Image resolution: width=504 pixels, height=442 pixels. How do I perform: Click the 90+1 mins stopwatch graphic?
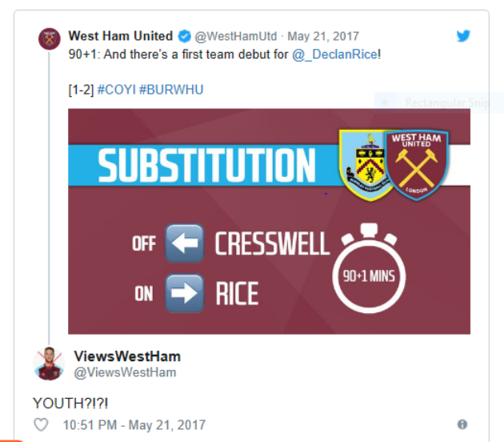(369, 276)
